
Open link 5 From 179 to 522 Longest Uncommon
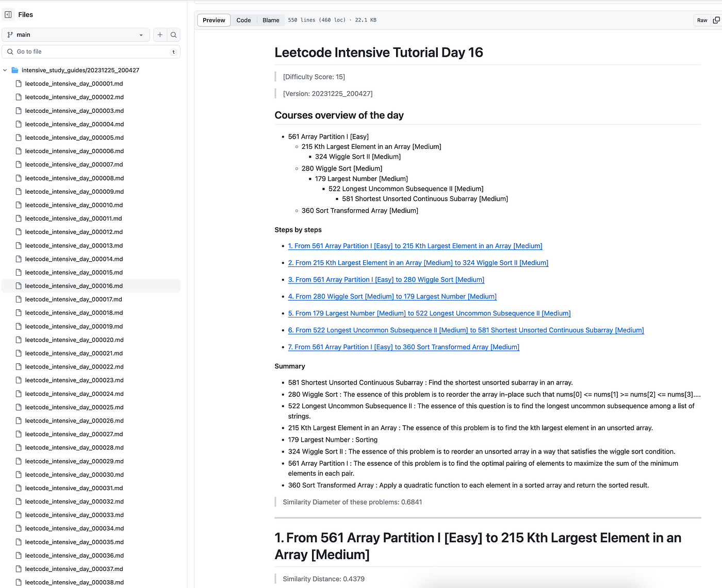pyautogui.click(x=430, y=313)
